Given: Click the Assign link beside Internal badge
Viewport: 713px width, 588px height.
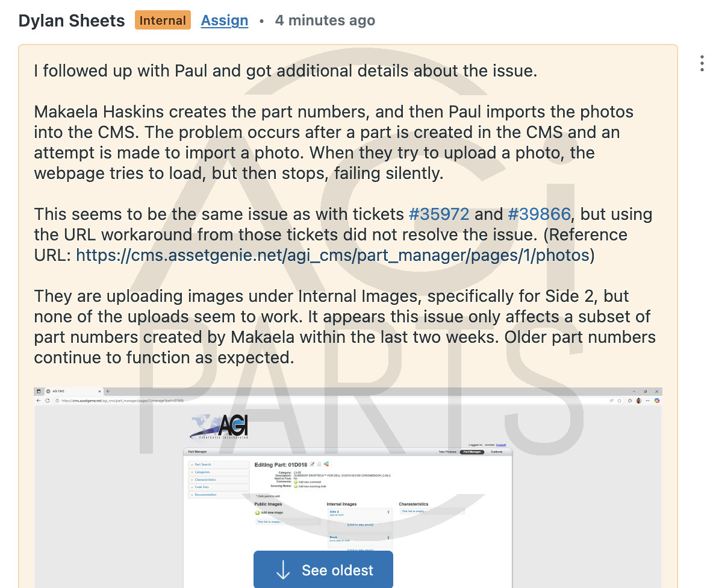Looking at the screenshot, I should [225, 20].
